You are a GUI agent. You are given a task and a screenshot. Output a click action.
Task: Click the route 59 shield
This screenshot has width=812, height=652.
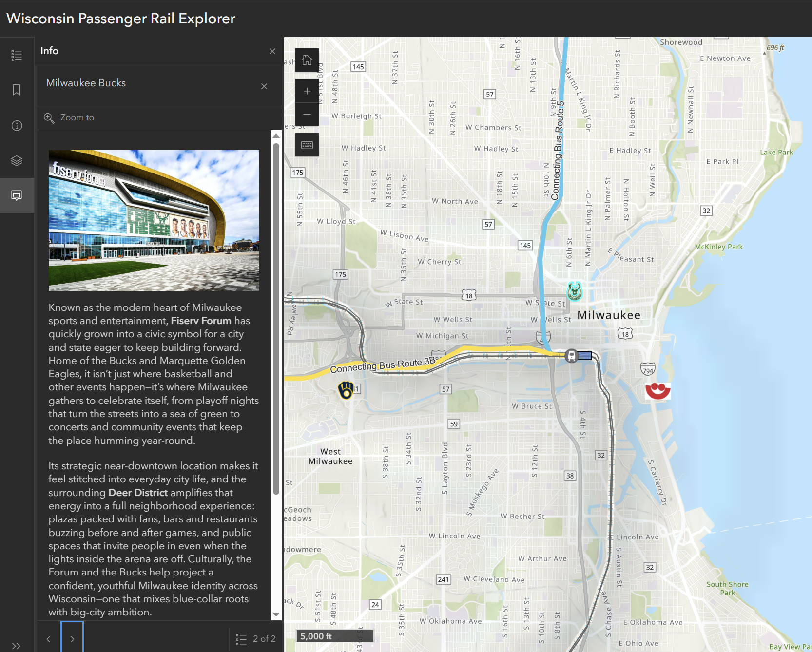[454, 424]
